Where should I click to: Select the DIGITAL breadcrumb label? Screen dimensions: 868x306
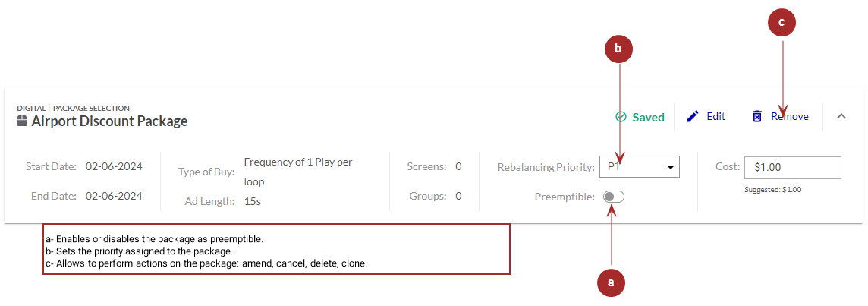(31, 108)
